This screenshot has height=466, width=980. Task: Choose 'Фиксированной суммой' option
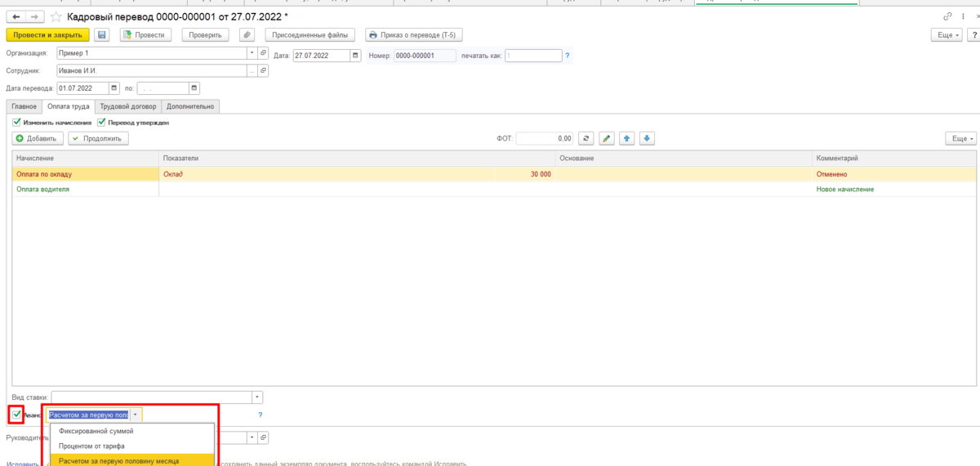click(x=133, y=431)
